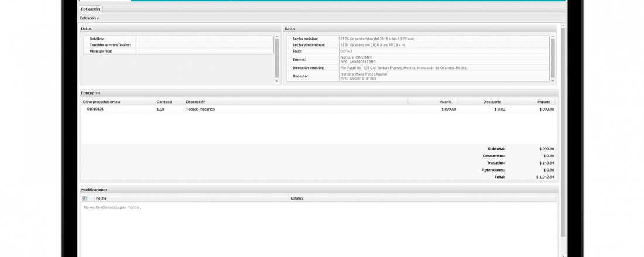Viewport: 644px width, 257px height.
Task: Click the Valor U. column header
Action: tap(433, 102)
